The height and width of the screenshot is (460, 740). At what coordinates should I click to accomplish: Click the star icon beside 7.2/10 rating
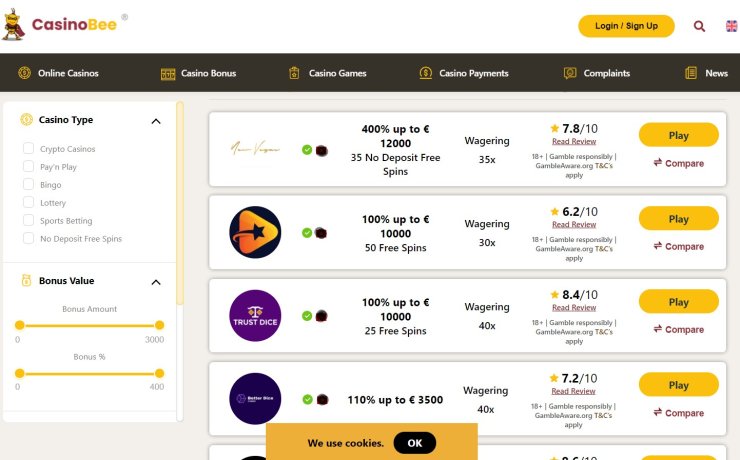point(554,378)
